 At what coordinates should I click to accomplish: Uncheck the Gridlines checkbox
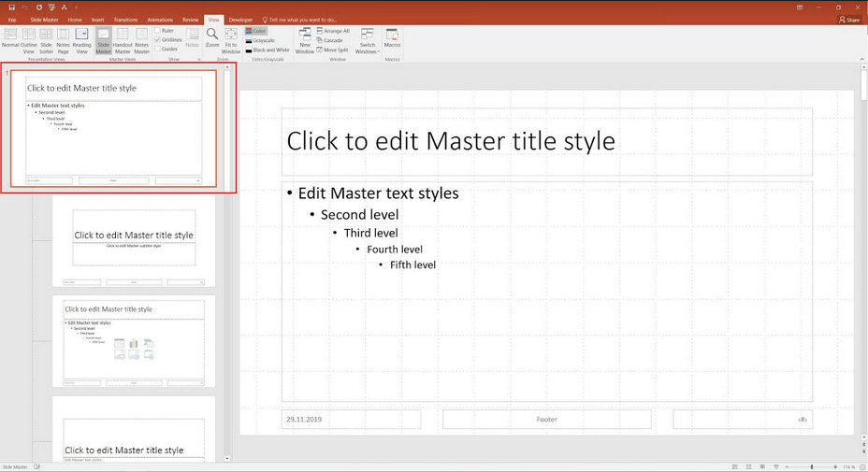168,40
